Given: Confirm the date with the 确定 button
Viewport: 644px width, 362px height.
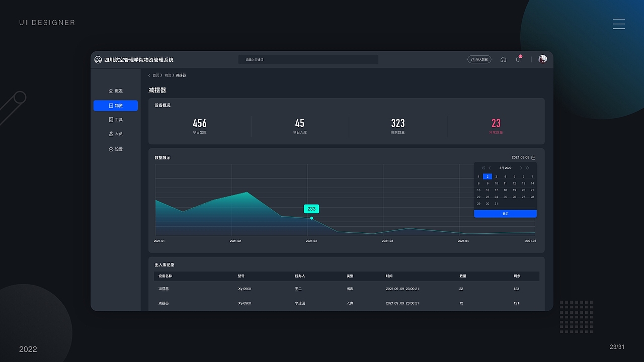Looking at the screenshot, I should pyautogui.click(x=505, y=214).
